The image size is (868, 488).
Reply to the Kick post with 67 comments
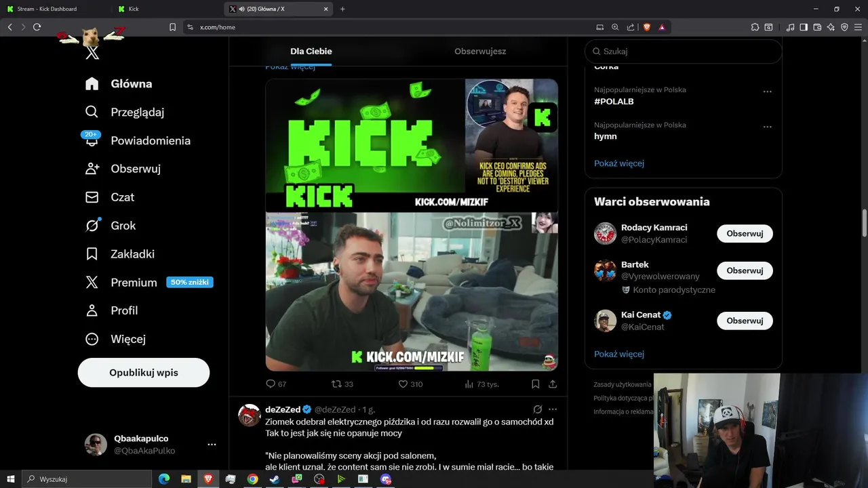[x=276, y=384]
